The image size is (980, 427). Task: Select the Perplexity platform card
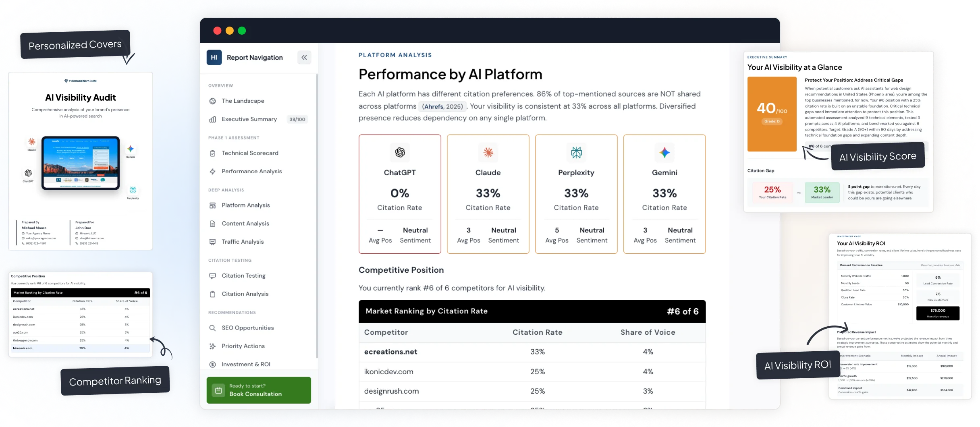pyautogui.click(x=576, y=194)
